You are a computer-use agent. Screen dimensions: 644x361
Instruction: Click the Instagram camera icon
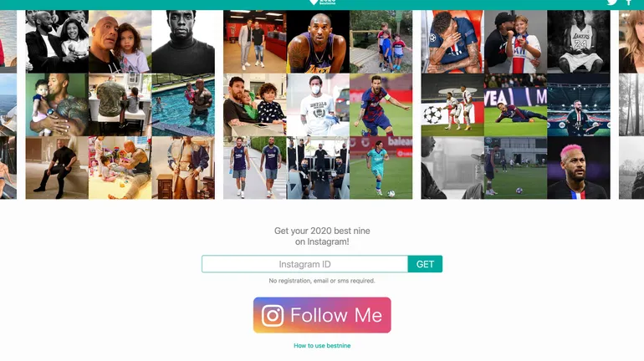(273, 316)
